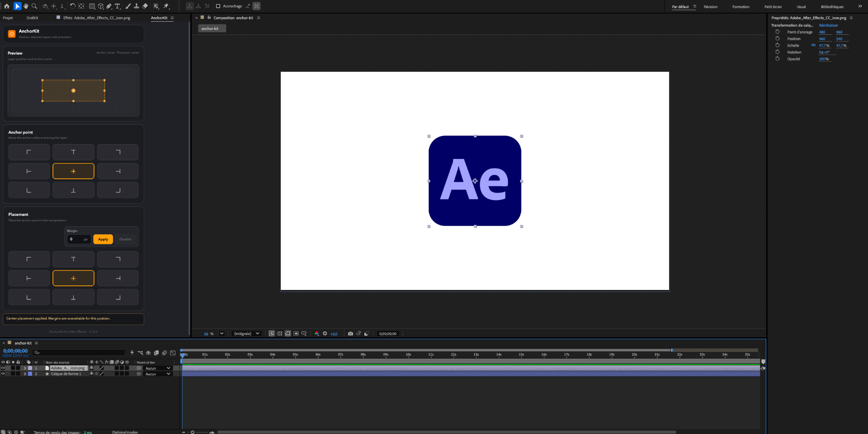The height and width of the screenshot is (434, 868).
Task: Enable the Accrochage snapping checkbox
Action: (218, 6)
